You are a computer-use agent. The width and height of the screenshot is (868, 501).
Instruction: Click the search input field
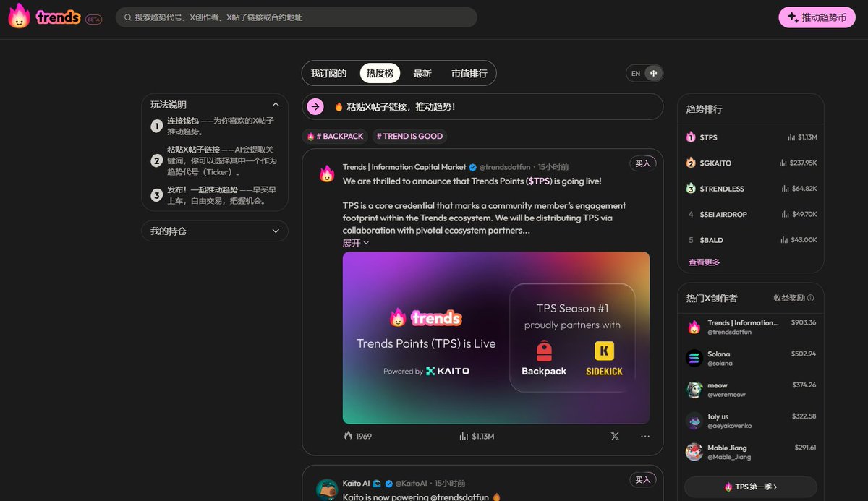297,17
